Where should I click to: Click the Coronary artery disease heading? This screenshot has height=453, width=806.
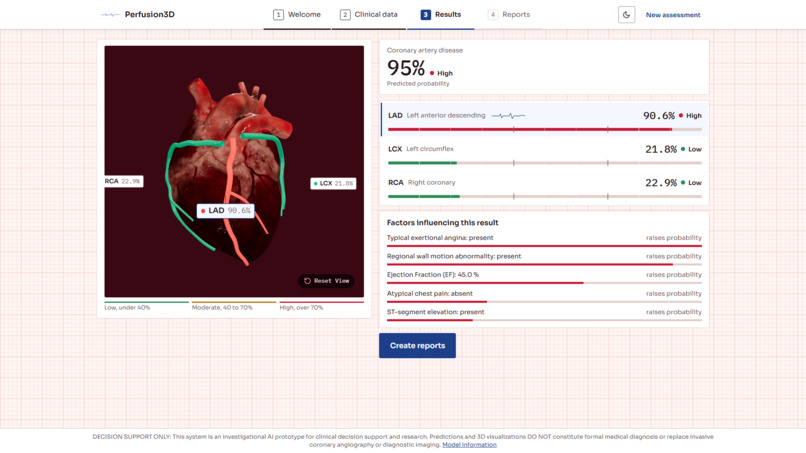pyautogui.click(x=425, y=50)
